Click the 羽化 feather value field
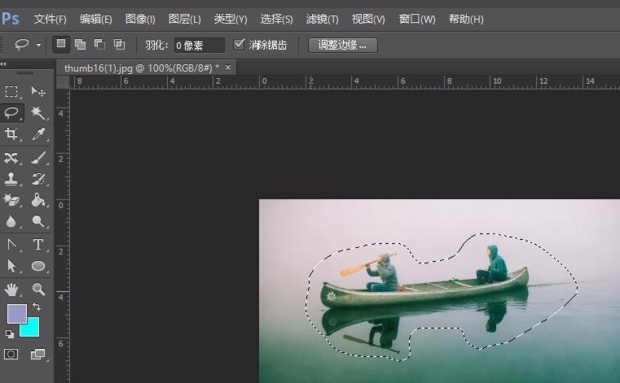Viewport: 620px width, 383px height. [x=199, y=45]
